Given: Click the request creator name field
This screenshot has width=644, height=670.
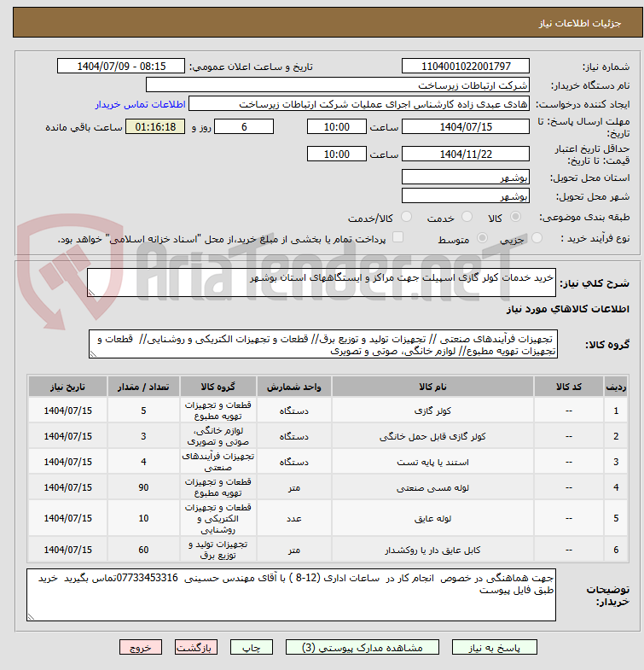Looking at the screenshot, I should 359,104.
